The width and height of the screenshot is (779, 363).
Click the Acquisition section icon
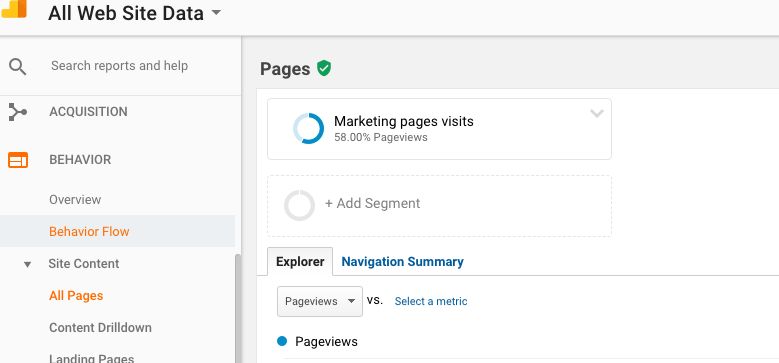point(17,112)
